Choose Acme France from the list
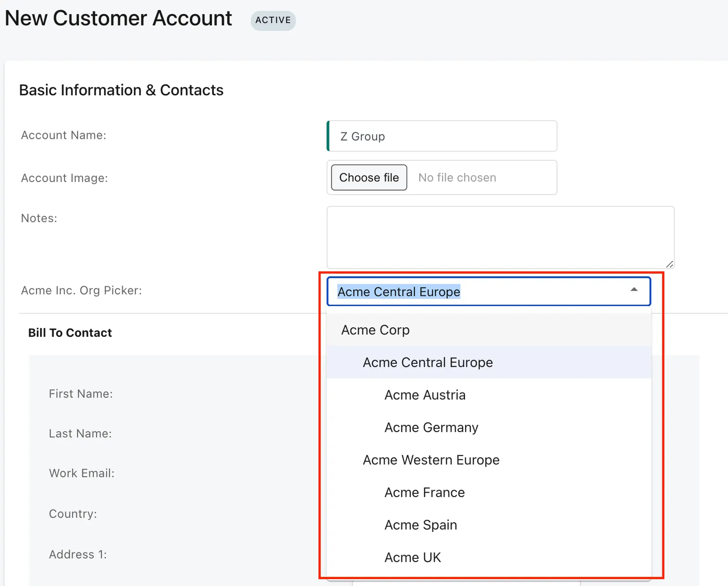This screenshot has width=728, height=586. 489,492
